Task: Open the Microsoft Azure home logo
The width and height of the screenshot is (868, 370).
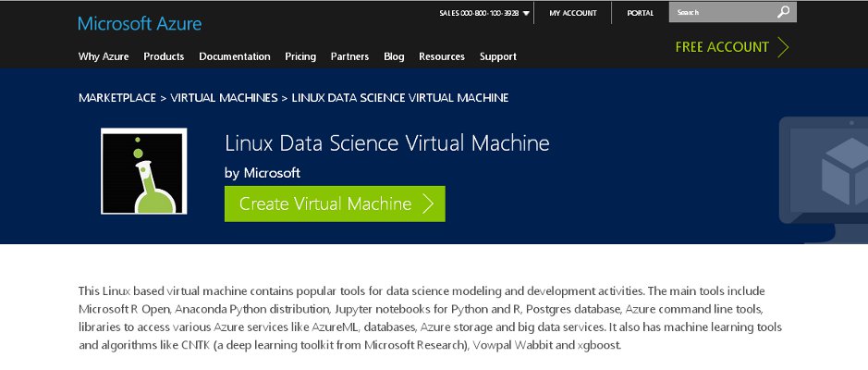Action: [x=140, y=23]
